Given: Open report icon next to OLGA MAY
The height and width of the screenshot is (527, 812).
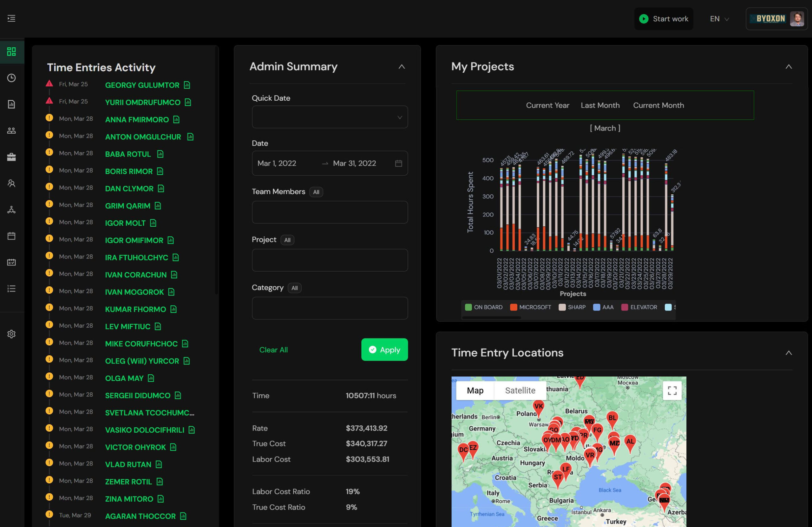Looking at the screenshot, I should click(x=151, y=378).
